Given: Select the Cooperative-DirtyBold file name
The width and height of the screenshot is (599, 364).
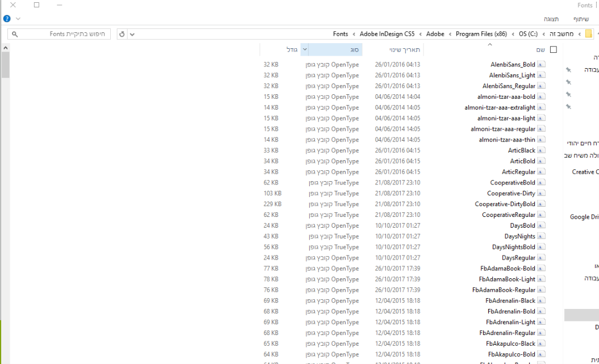Looking at the screenshot, I should coord(505,204).
